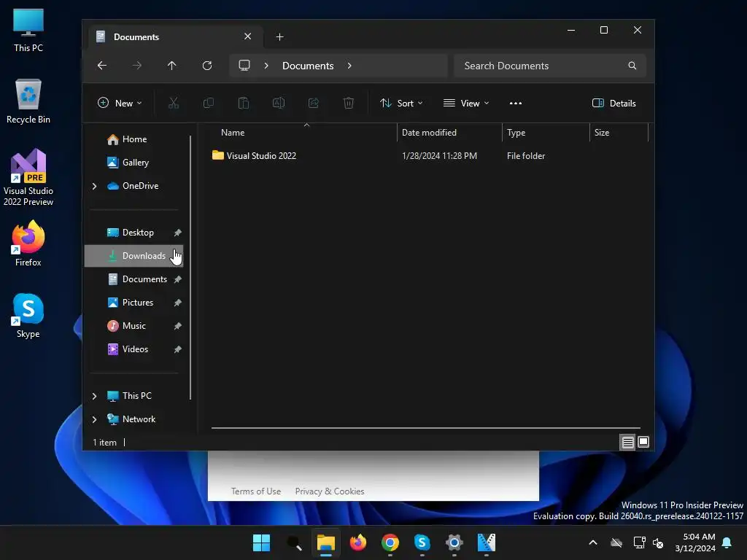Sort by the Type column header
Image resolution: width=747 pixels, height=560 pixels.
[x=546, y=133]
